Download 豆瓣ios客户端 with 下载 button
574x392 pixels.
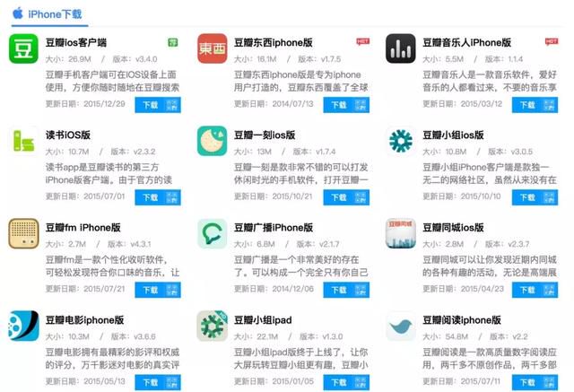click(150, 105)
